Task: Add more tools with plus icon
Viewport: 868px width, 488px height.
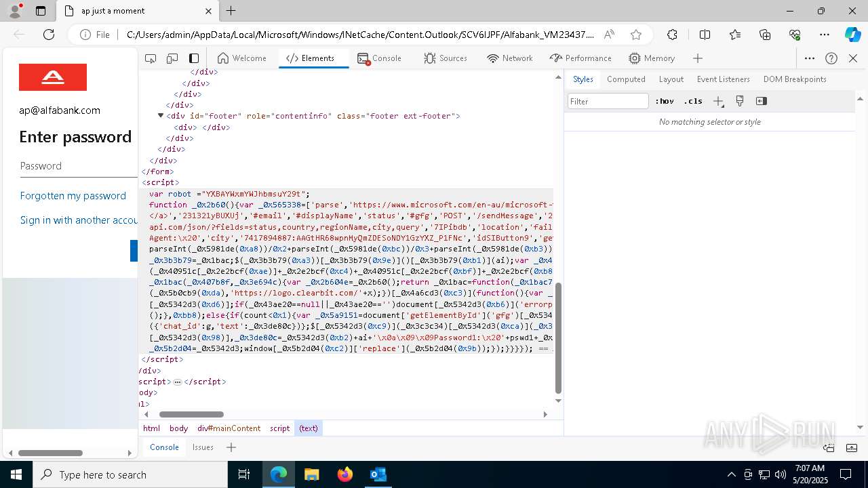Action: 698,58
